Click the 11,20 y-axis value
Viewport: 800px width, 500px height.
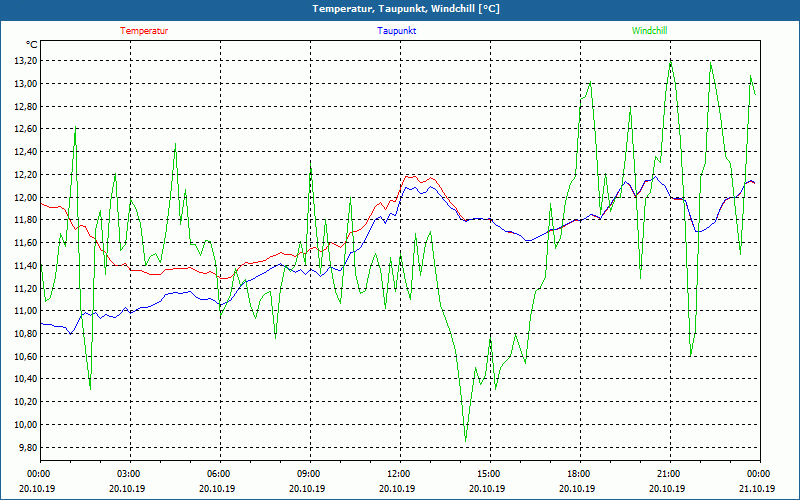tap(27, 288)
